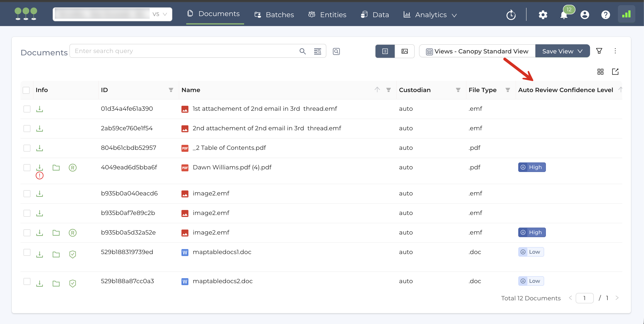644x324 pixels.
Task: Click the R review icon for Dawn Williams.pdf
Action: pyautogui.click(x=72, y=167)
